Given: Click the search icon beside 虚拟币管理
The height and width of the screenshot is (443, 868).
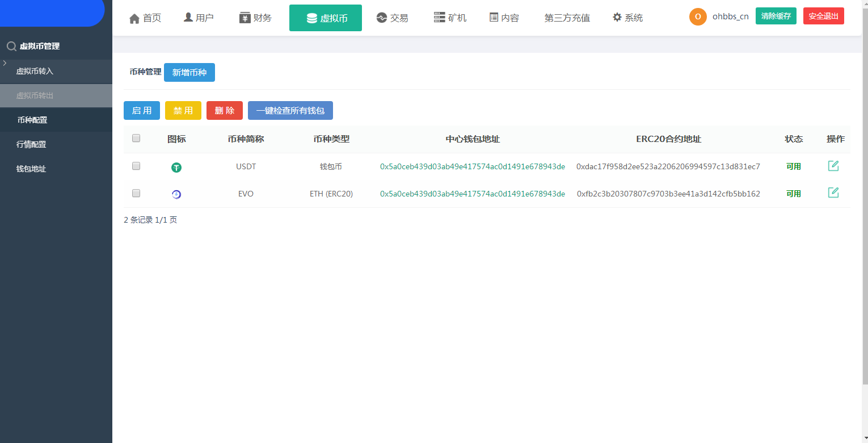Looking at the screenshot, I should tap(11, 46).
